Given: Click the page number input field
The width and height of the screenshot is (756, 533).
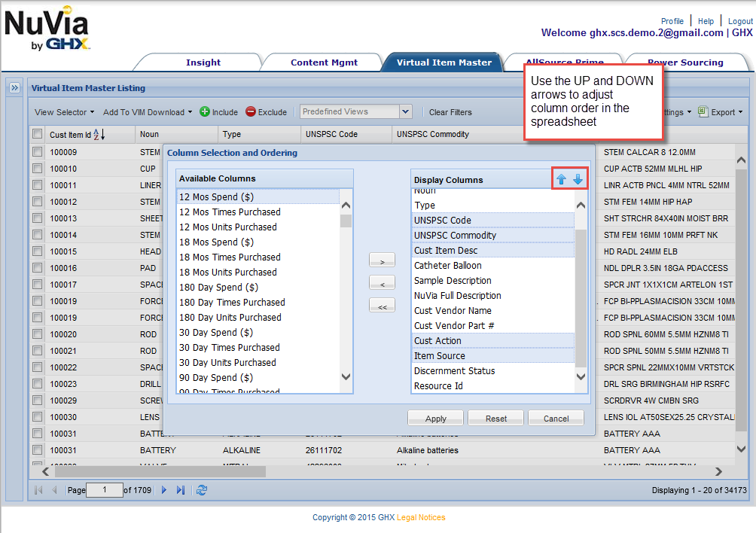Looking at the screenshot, I should point(105,490).
